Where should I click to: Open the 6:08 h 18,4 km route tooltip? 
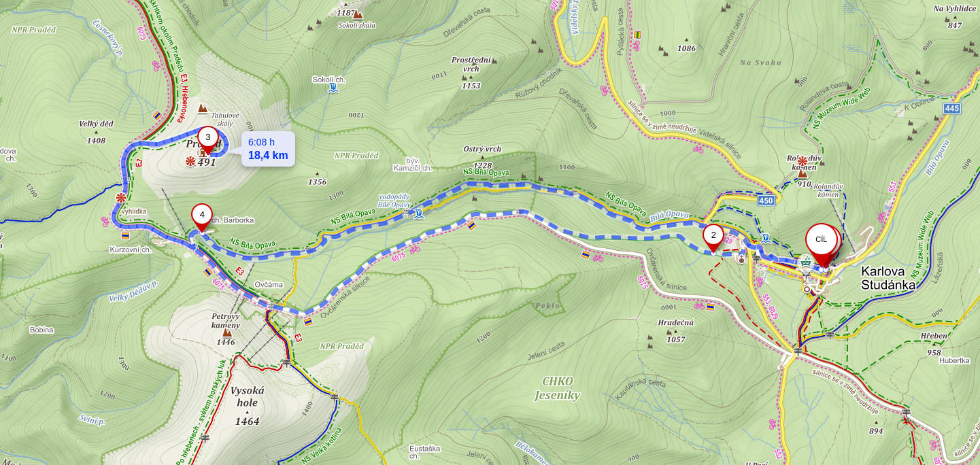268,149
